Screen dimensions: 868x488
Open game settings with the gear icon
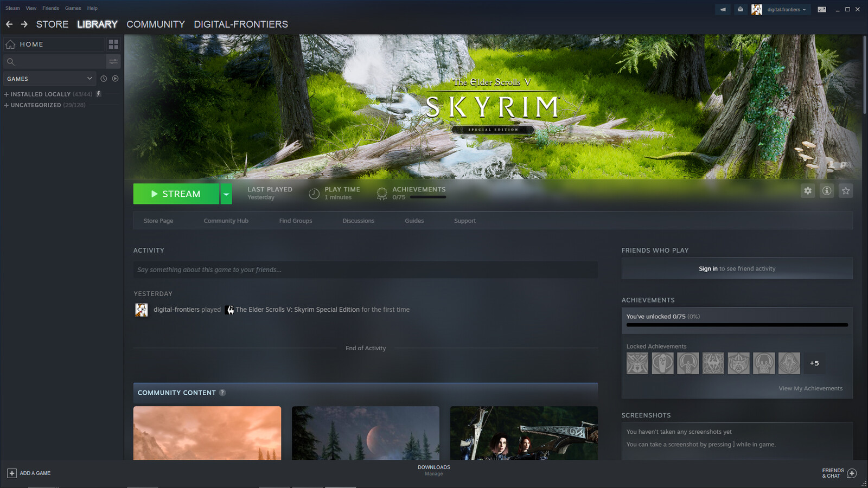click(808, 191)
